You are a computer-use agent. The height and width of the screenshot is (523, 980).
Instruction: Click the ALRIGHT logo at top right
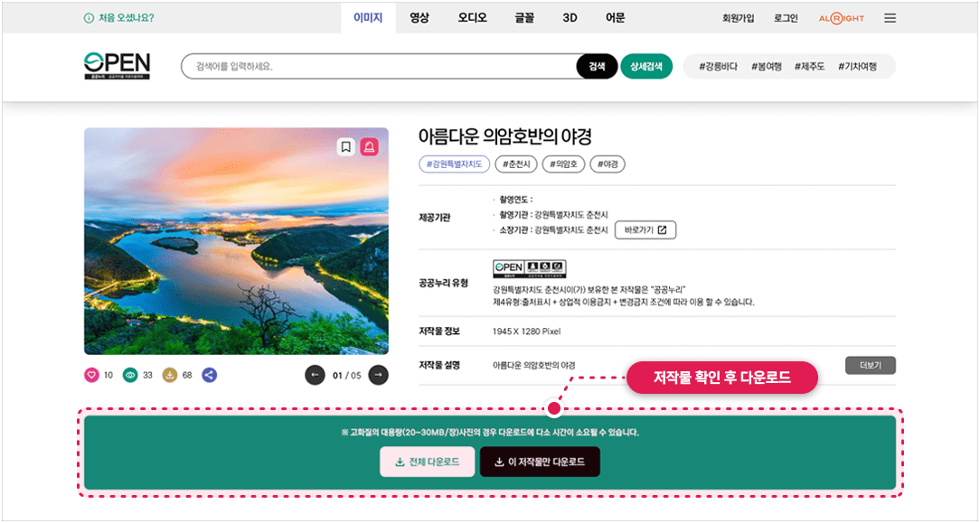(x=840, y=17)
